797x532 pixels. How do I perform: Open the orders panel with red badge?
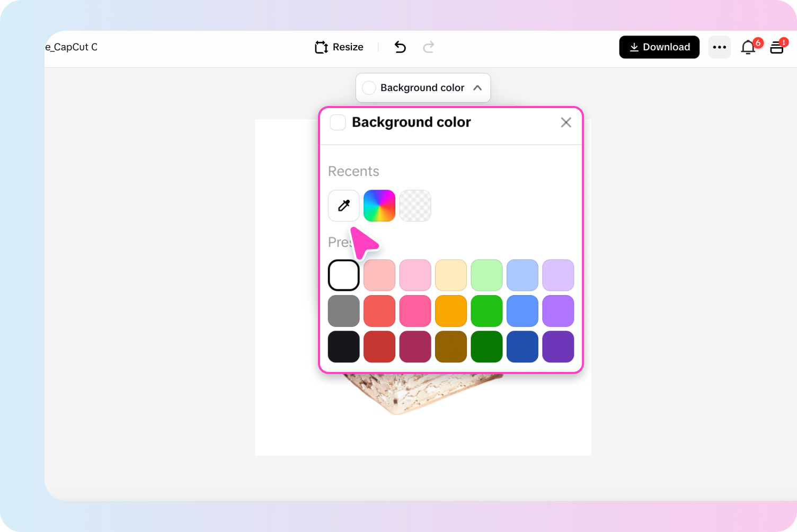point(776,47)
